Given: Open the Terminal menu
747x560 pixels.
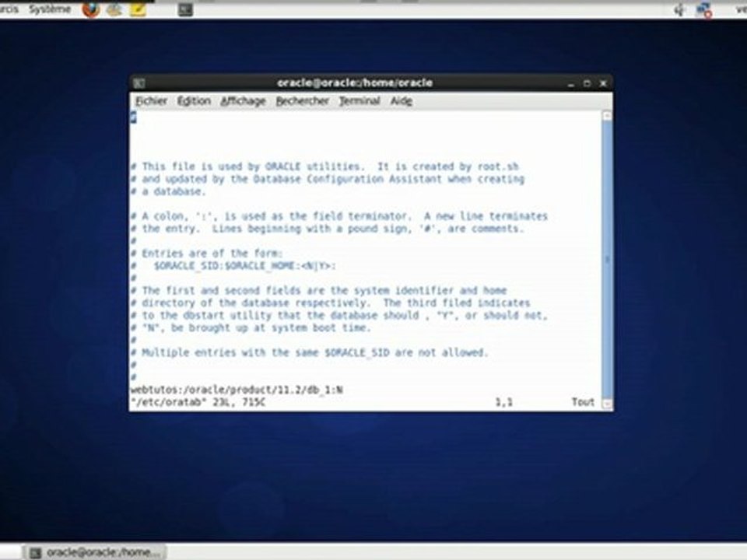Looking at the screenshot, I should click(x=359, y=101).
